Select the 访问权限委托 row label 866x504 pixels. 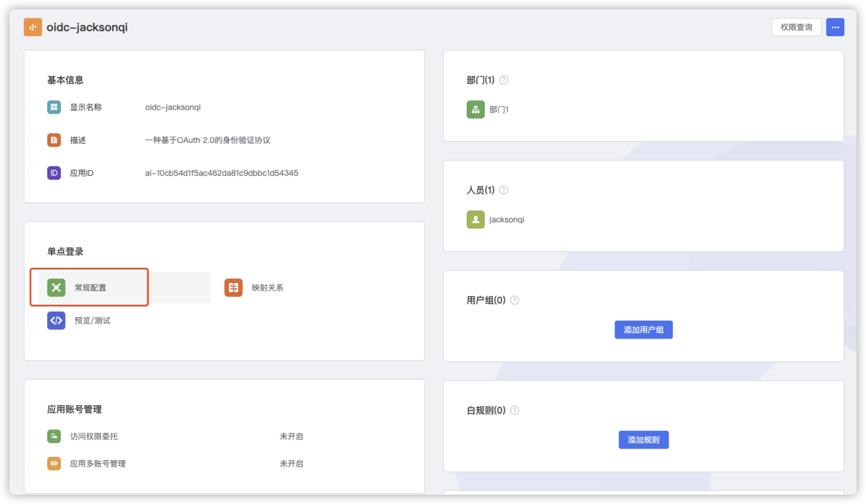[x=94, y=436]
